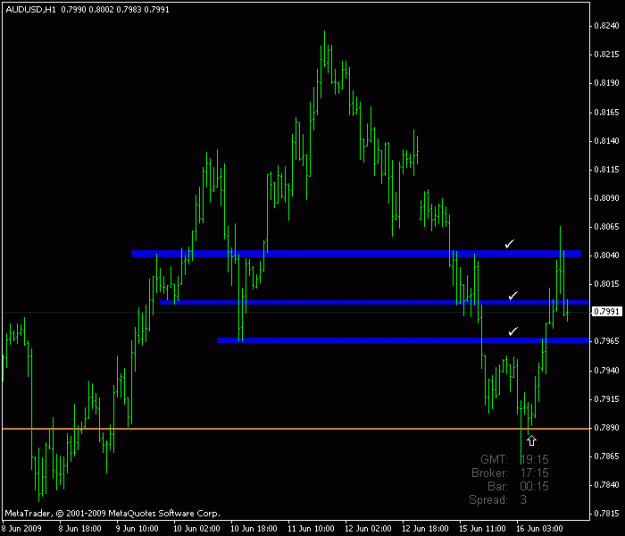Click the 15 Jun 11:00 time label
Image resolution: width=625 pixels, height=536 pixels.
483,529
